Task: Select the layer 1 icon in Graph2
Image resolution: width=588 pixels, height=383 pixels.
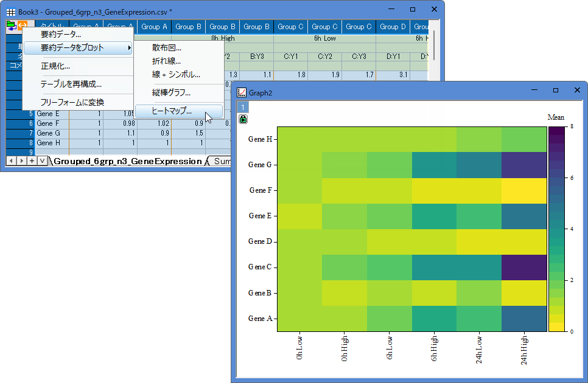Action: (x=243, y=108)
